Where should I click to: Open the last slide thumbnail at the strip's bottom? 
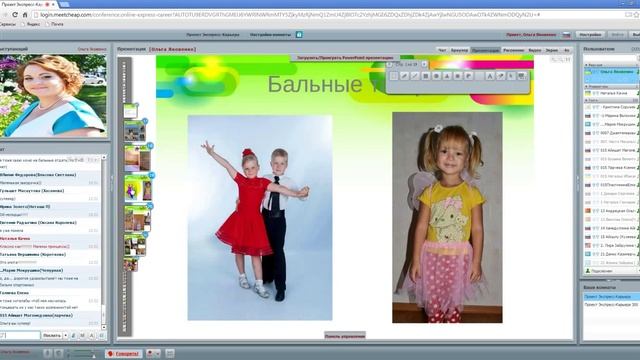[130, 265]
